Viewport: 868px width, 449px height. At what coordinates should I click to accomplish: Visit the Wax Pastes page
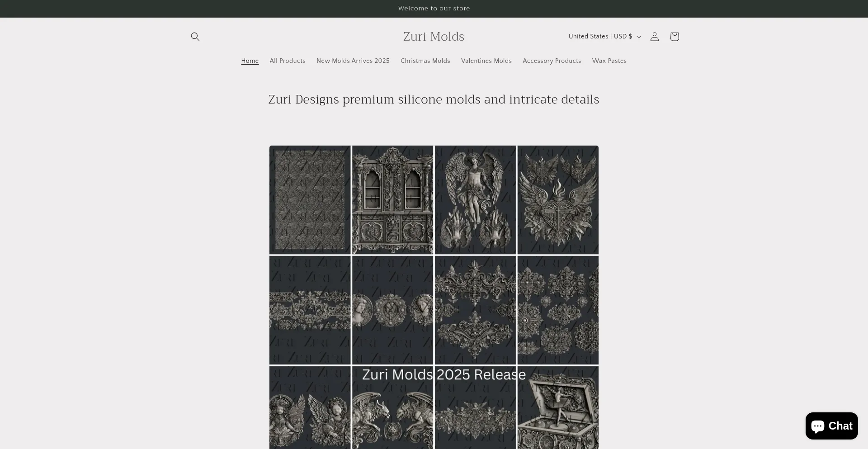[x=609, y=61]
